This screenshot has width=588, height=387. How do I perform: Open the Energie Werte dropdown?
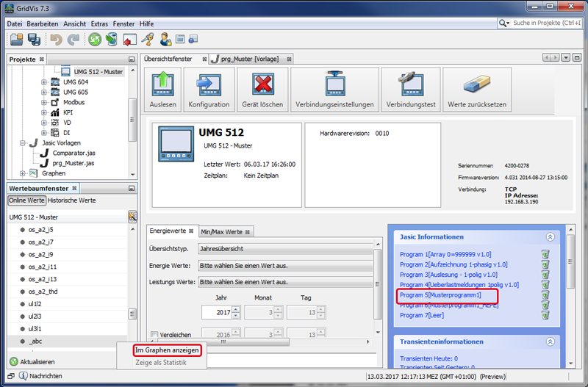tap(285, 266)
